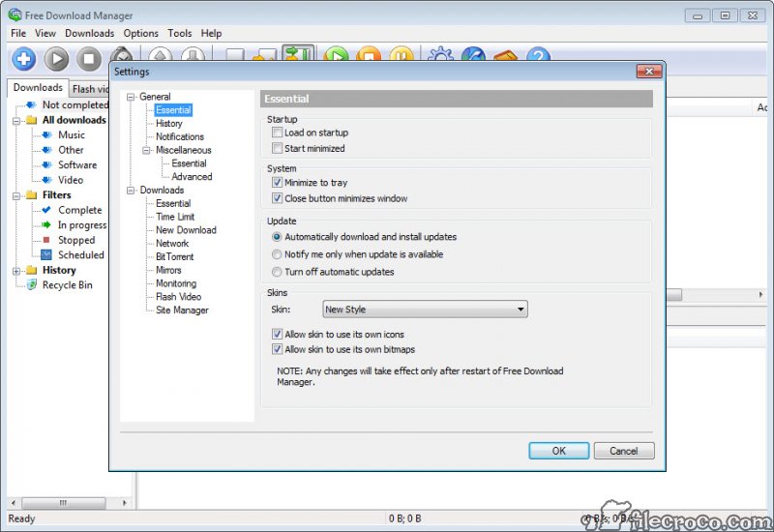Viewport: 774px width, 532px height.
Task: Click the sidebar horizontal scrollbar thumb
Action: coord(63,503)
